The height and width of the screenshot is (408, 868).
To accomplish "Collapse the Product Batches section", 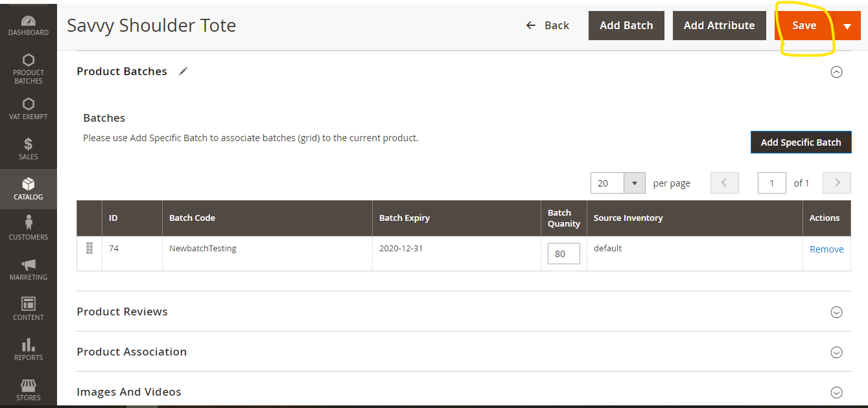I will click(836, 72).
